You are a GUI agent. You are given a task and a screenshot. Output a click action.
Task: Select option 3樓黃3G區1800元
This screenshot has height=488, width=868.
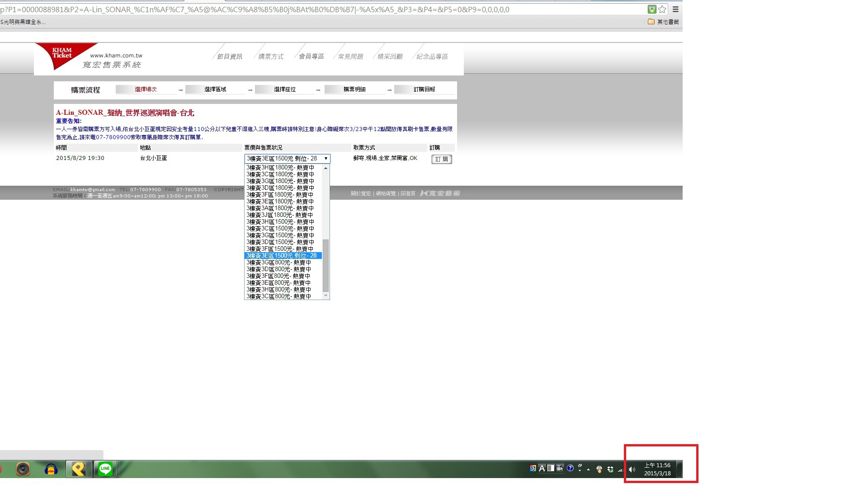click(283, 181)
